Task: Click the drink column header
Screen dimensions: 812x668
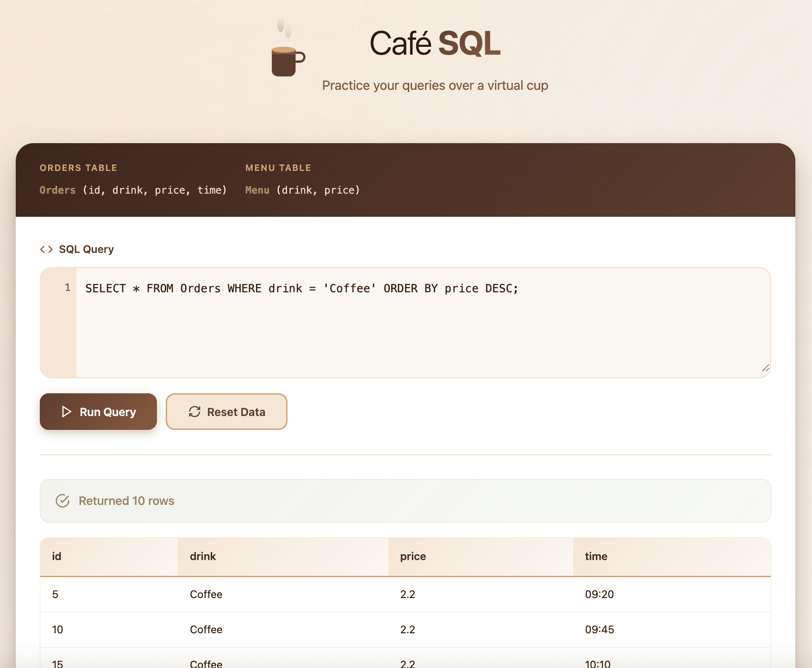Action: [x=203, y=556]
